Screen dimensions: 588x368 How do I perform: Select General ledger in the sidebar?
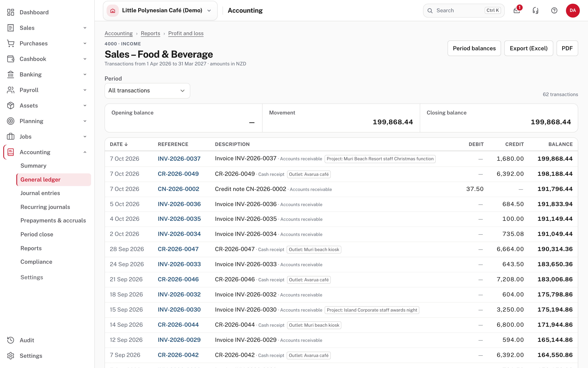[x=54, y=180]
